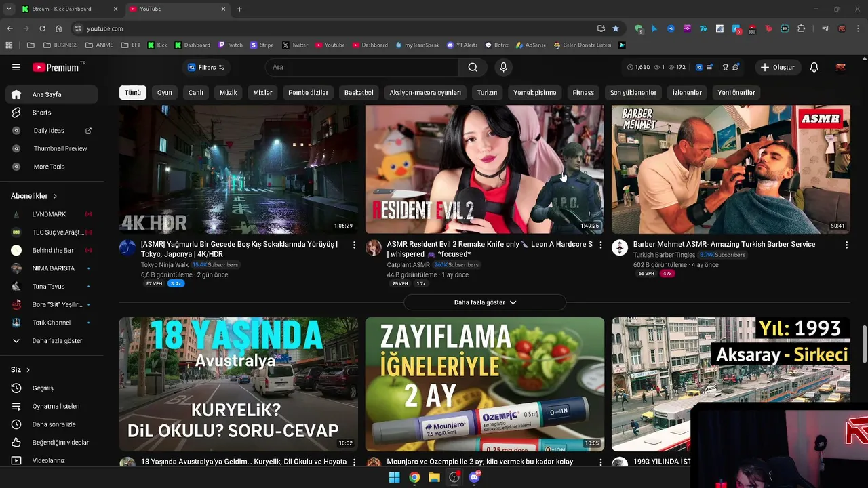Play the 4K HDR Tokyo rain thumbnail
The width and height of the screenshot is (868, 488).
239,169
